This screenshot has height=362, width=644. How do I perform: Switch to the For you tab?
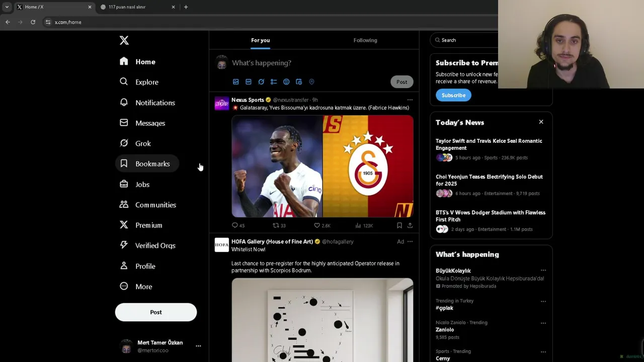point(260,40)
